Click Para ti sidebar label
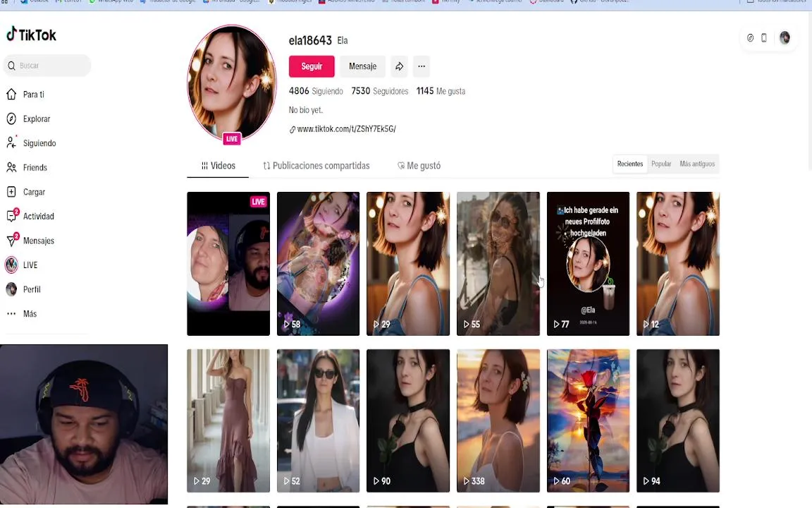 (x=34, y=95)
